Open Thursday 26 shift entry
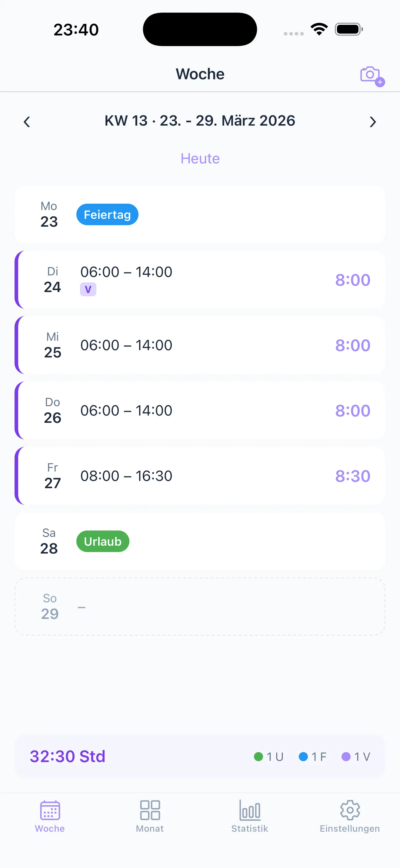The image size is (400, 868). tap(200, 411)
